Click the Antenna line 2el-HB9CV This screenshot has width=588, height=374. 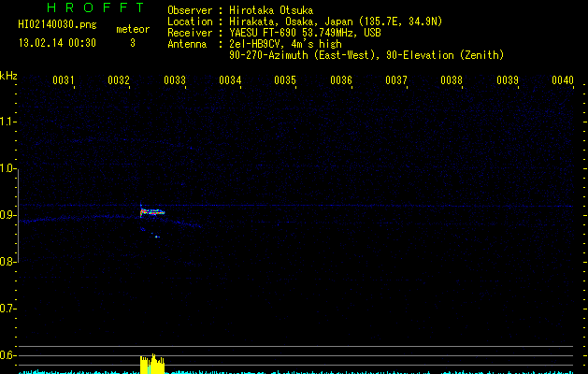[x=254, y=44]
